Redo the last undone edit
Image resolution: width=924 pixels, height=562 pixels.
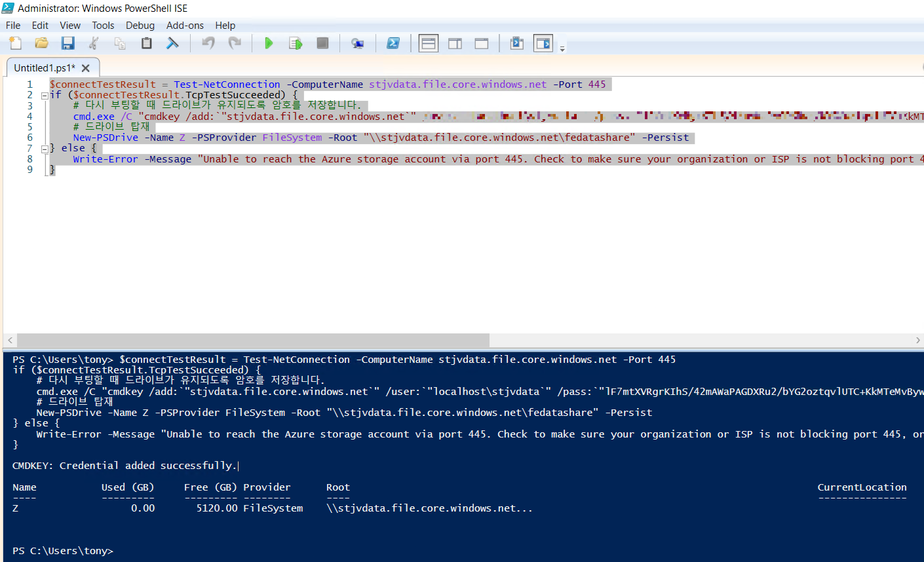(235, 43)
